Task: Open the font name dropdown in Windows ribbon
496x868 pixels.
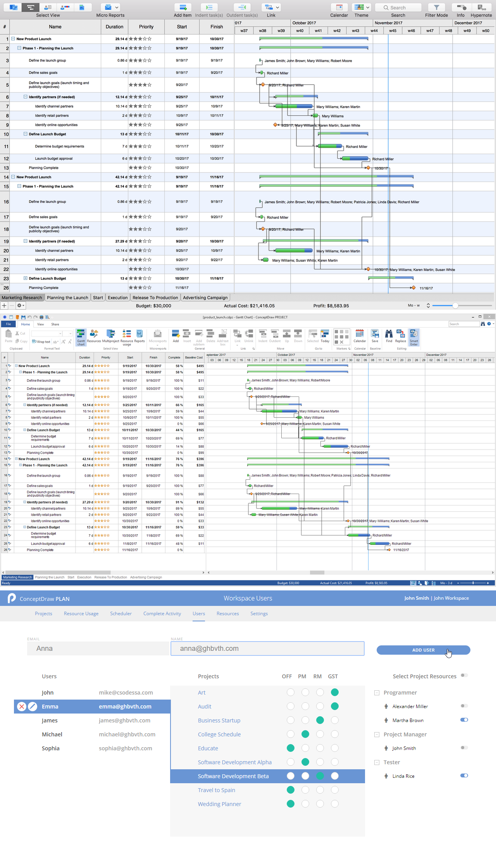Action: click(x=60, y=333)
